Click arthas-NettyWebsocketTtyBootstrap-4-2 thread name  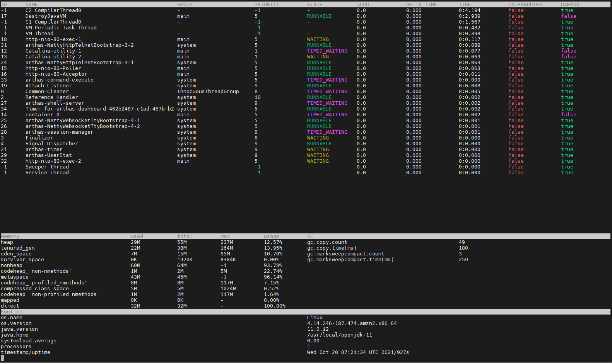click(83, 126)
